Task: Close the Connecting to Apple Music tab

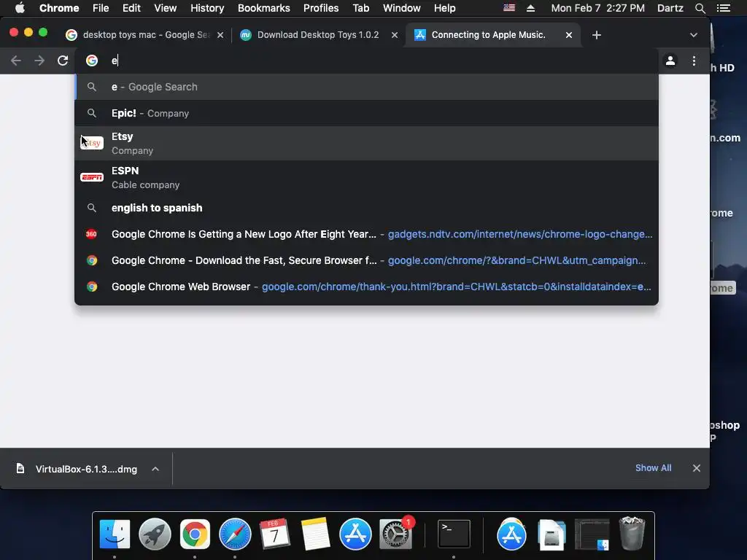Action: tap(569, 35)
